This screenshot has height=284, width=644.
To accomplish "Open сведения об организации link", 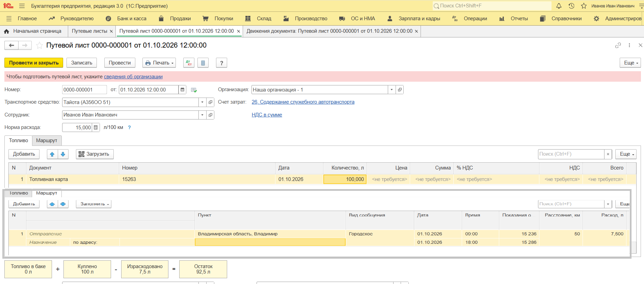I will 133,77.
